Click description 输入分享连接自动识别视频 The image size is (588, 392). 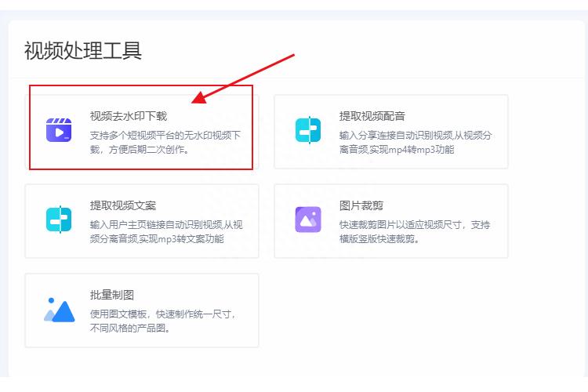point(416,142)
